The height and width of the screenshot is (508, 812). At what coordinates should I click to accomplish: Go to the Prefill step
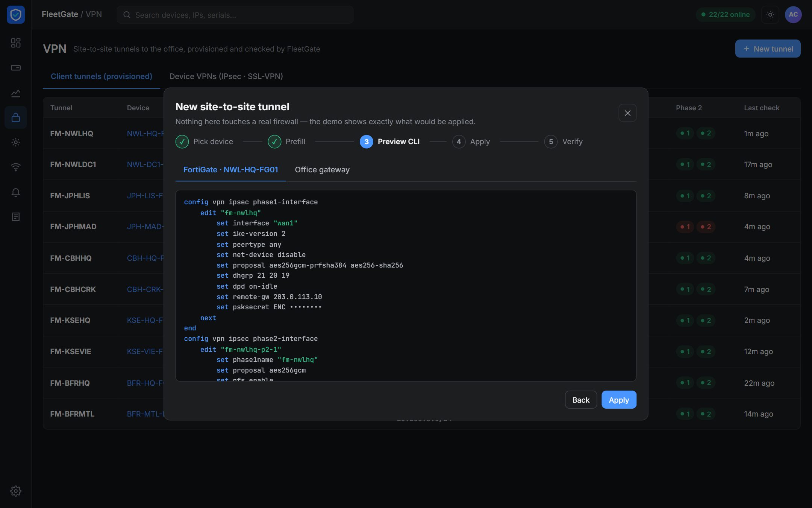(x=286, y=141)
